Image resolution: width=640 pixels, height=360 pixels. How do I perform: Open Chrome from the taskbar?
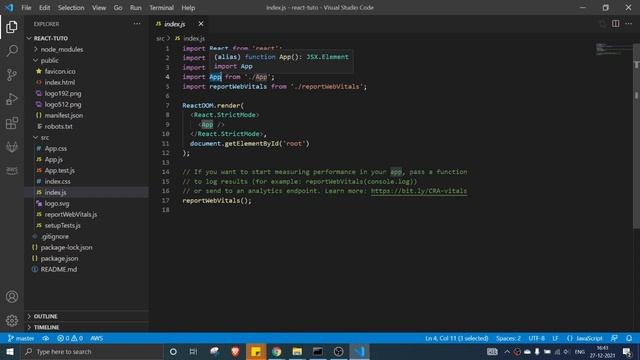(x=276, y=351)
